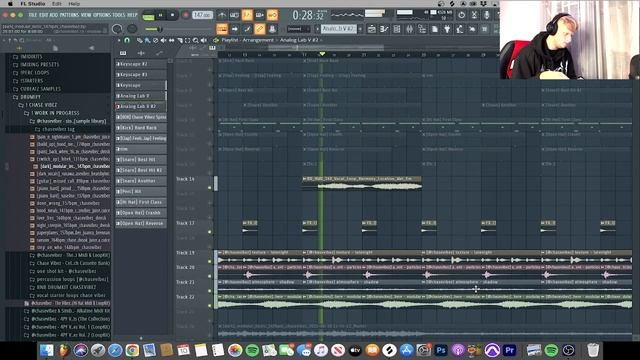
Task: Select the playlist slip tool
Action: point(171,40)
